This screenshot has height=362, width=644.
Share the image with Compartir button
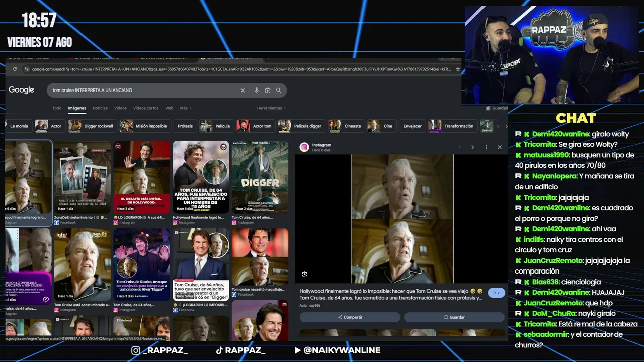point(350,317)
